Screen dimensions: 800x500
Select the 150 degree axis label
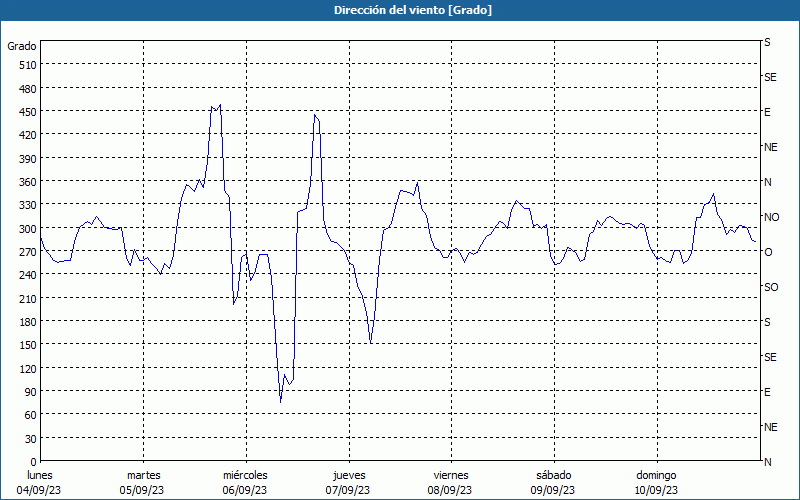[28, 345]
